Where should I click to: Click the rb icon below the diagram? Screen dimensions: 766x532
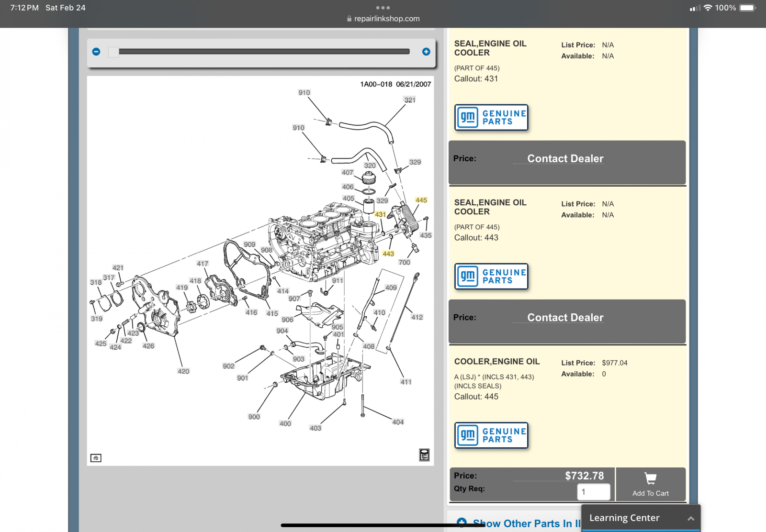[96, 458]
